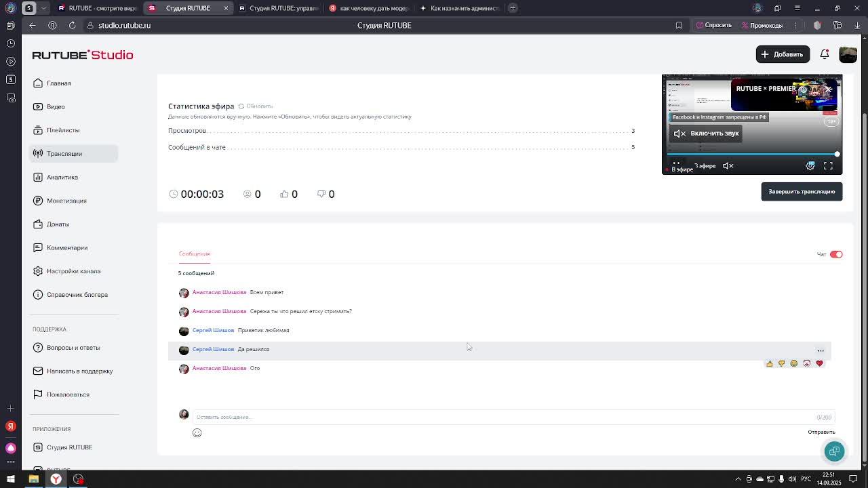Click the viewers count icon in statistics
Screen dimensions: 868x488
(x=247, y=194)
